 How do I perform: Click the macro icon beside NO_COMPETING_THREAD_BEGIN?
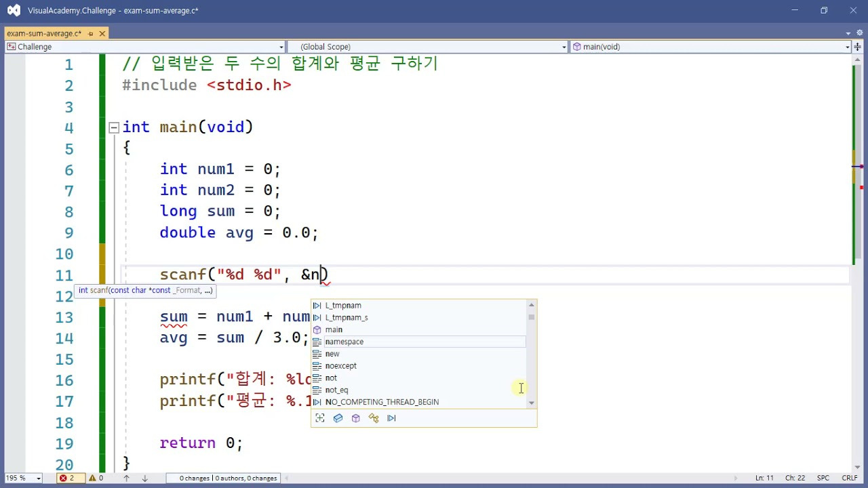click(317, 403)
